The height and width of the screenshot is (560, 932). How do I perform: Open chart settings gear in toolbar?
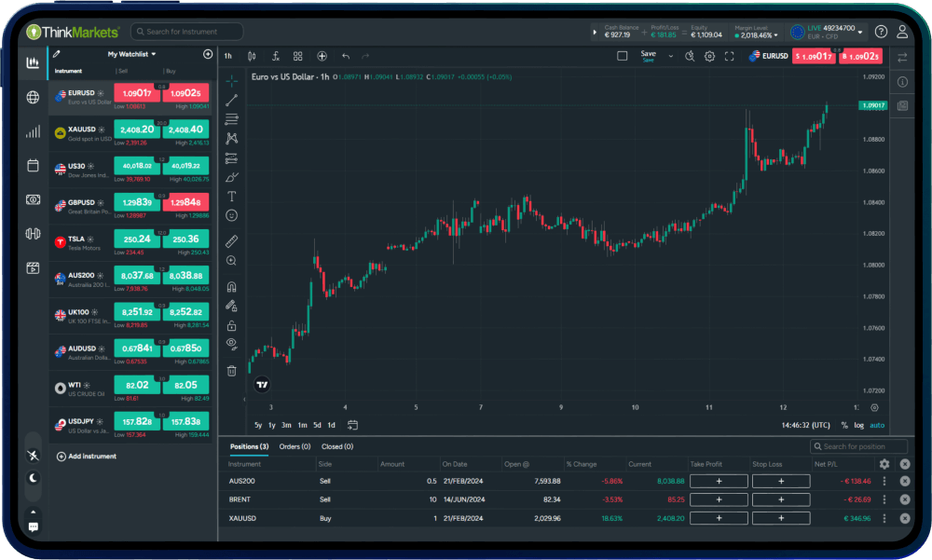click(709, 56)
